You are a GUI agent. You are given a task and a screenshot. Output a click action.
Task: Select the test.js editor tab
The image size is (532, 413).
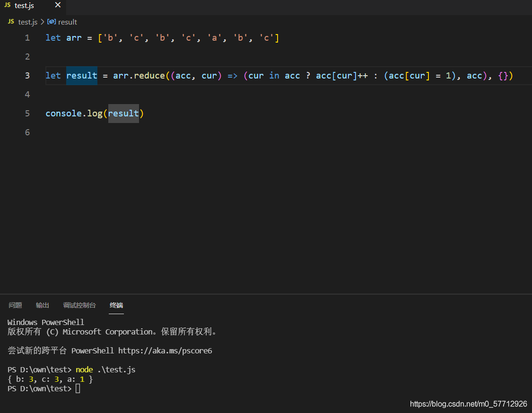tap(33, 6)
